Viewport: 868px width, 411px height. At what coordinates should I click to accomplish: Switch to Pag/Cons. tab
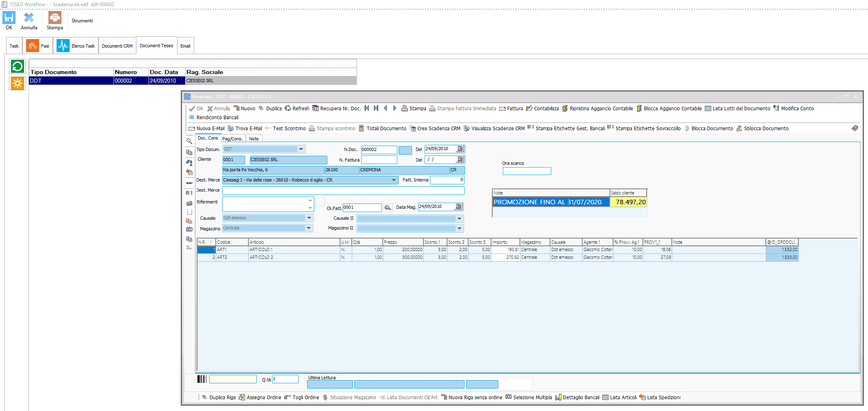point(232,139)
